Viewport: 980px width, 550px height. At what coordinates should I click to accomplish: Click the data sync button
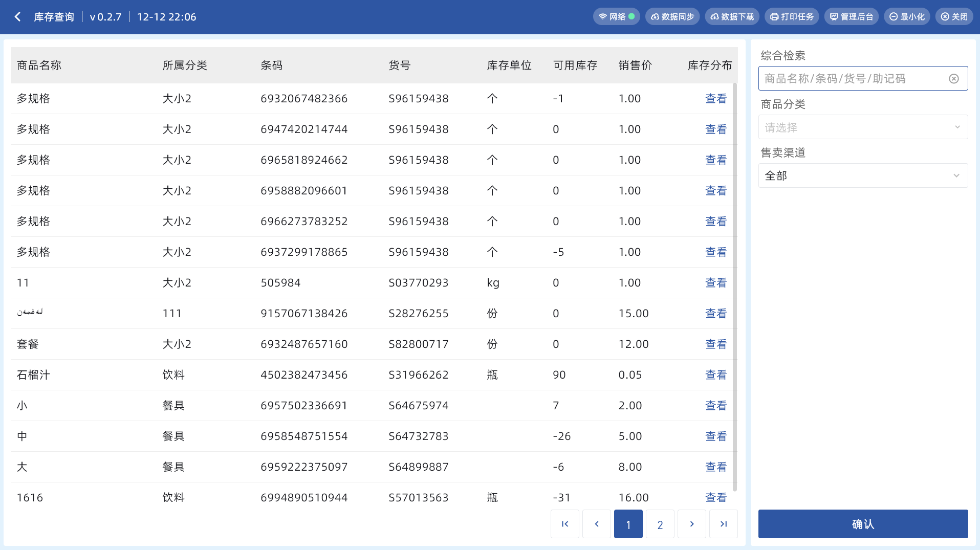click(672, 17)
